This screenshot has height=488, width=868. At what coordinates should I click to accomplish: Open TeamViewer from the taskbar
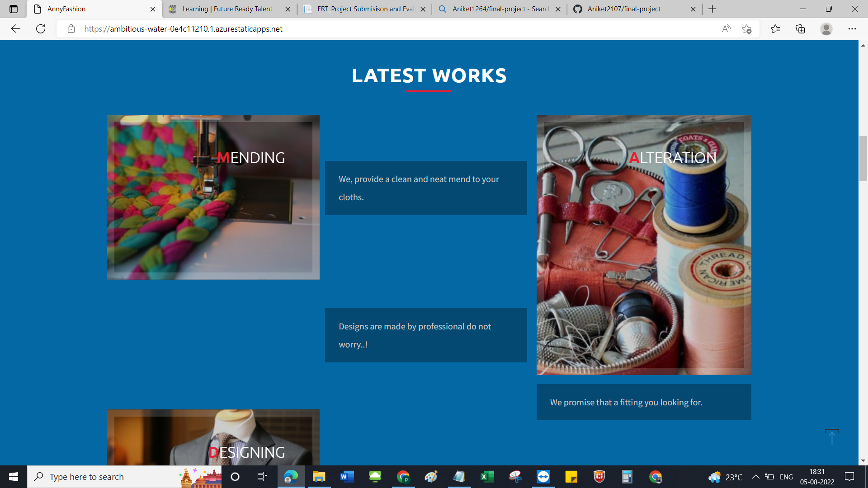point(543,477)
